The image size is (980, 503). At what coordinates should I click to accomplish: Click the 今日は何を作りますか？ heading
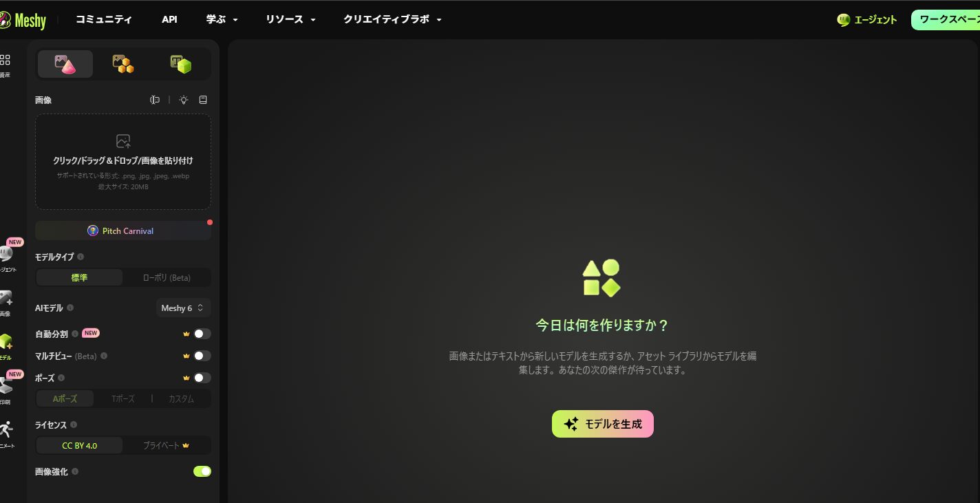(x=603, y=325)
